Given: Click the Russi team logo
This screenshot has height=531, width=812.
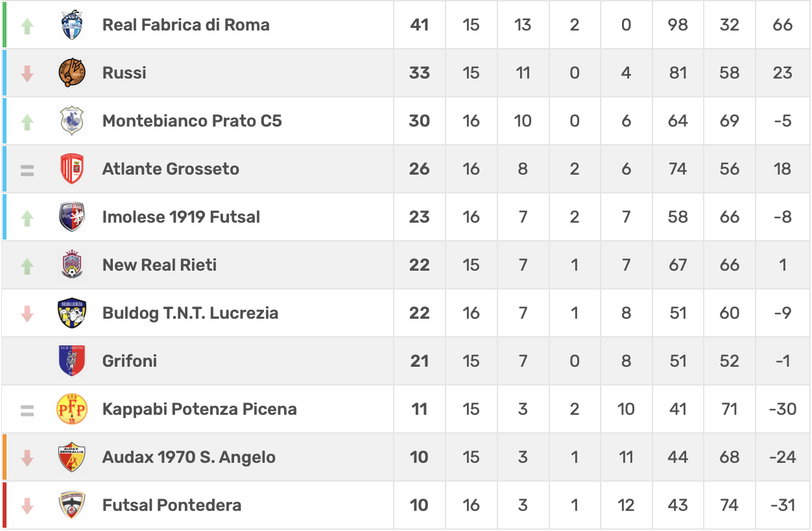Looking at the screenshot, I should coord(72,73).
